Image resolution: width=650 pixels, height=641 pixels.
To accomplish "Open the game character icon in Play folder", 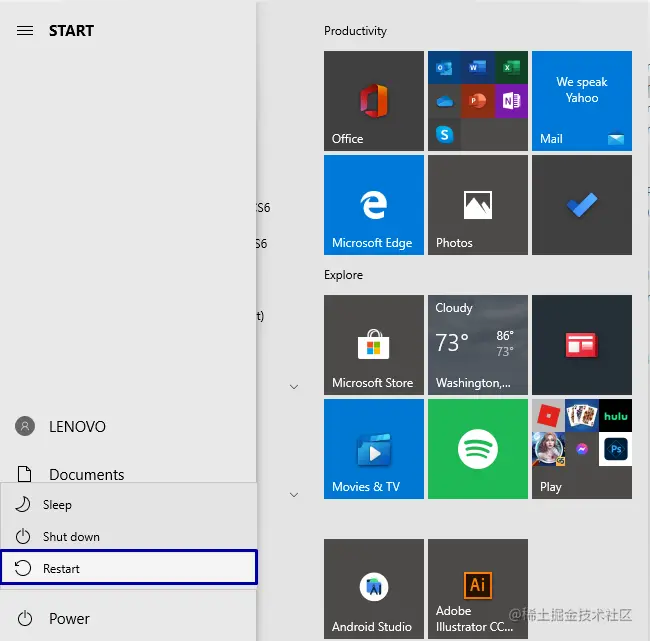I will click(548, 449).
